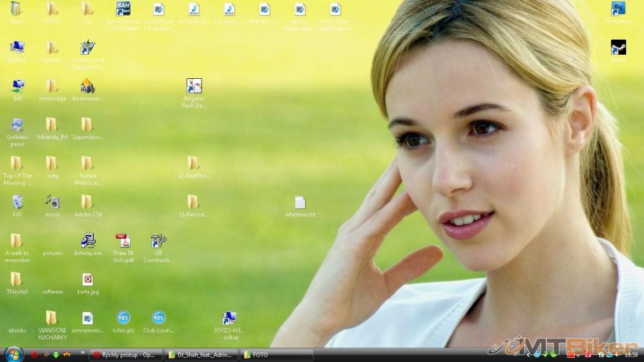Select the listen.pls playlist file
Image resolution: width=644 pixels, height=362 pixels.
pyautogui.click(x=123, y=318)
